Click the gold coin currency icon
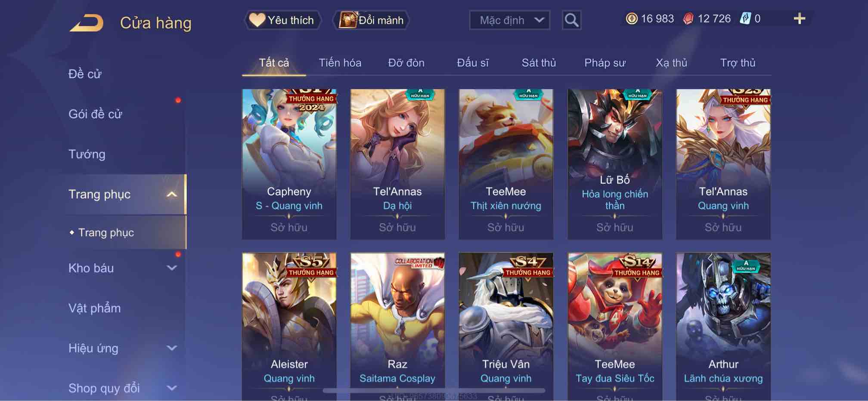The width and height of the screenshot is (868, 401). coord(632,19)
